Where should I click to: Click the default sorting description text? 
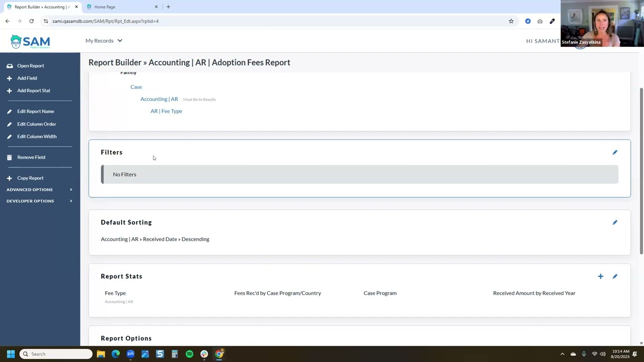(x=155, y=239)
